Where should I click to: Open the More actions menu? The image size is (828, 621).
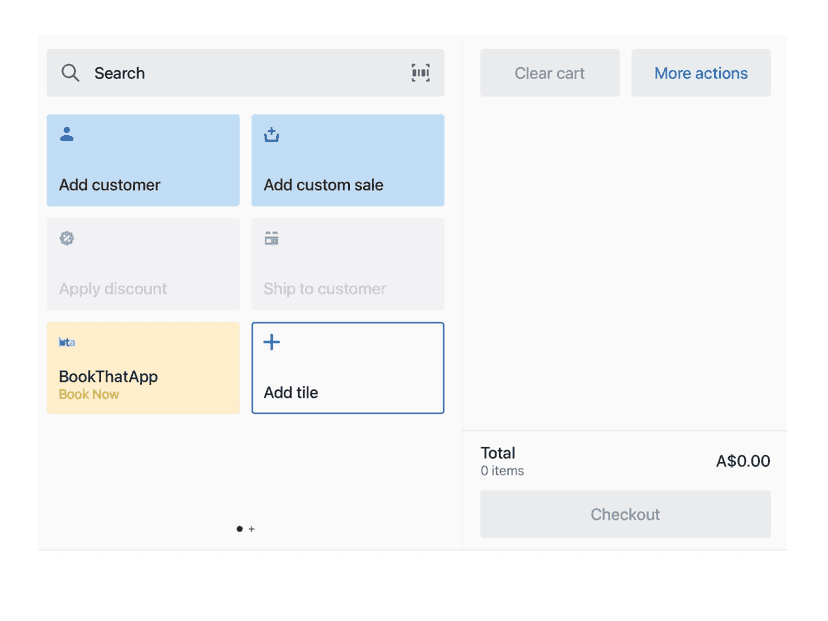pos(701,73)
